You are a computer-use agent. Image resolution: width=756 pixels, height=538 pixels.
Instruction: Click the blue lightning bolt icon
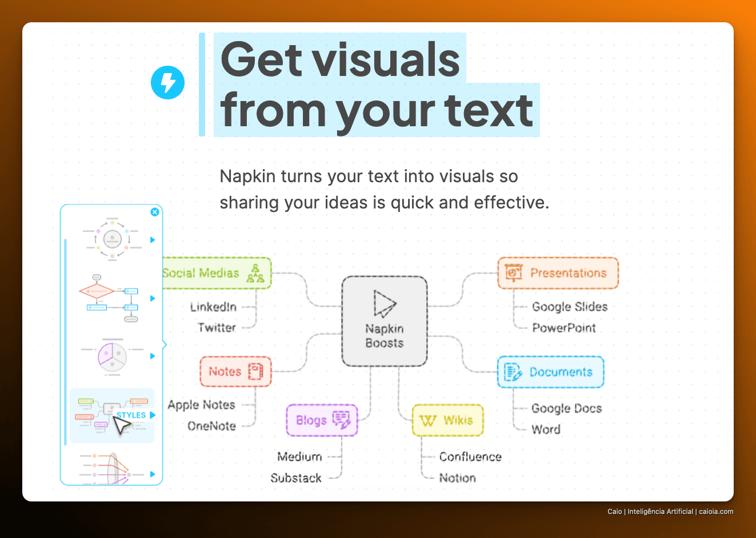tap(167, 82)
